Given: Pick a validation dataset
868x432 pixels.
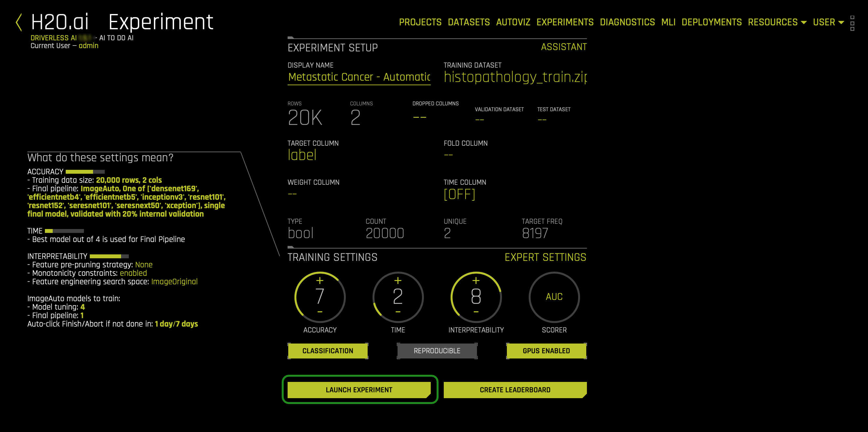Looking at the screenshot, I should 480,120.
